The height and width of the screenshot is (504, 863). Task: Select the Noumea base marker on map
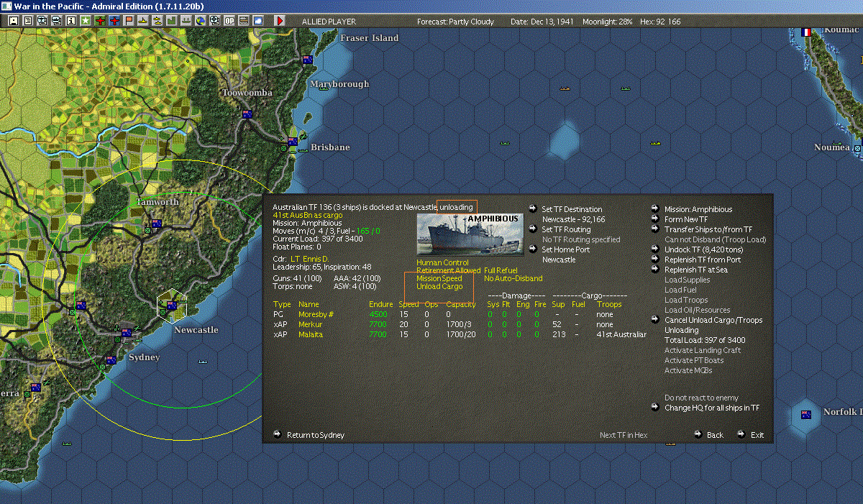click(x=857, y=147)
